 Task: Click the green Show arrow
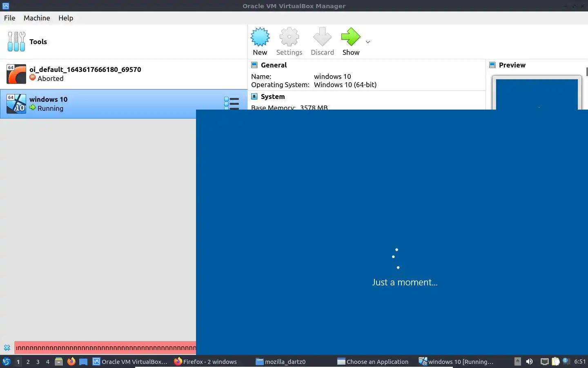351,37
